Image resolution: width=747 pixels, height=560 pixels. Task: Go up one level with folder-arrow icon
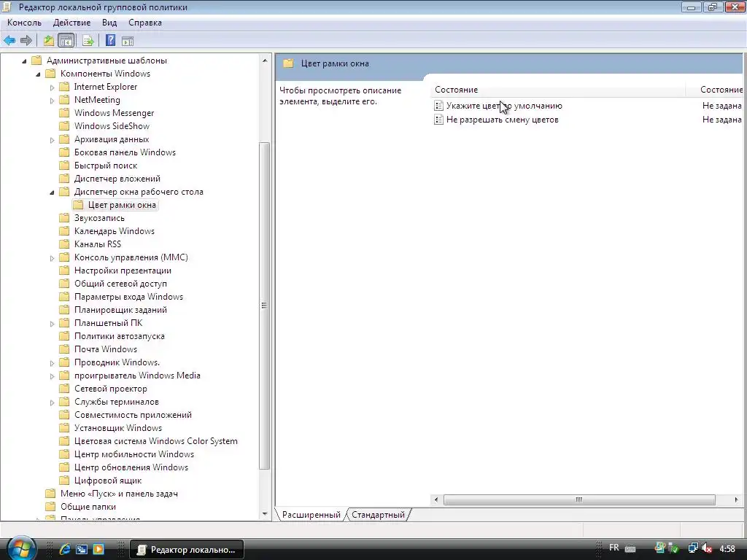point(49,41)
